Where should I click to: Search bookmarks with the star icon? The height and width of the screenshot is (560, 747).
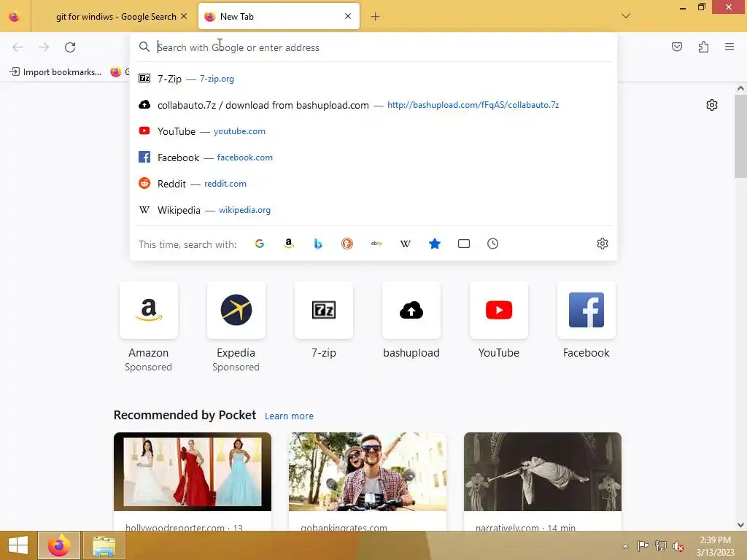click(x=435, y=244)
